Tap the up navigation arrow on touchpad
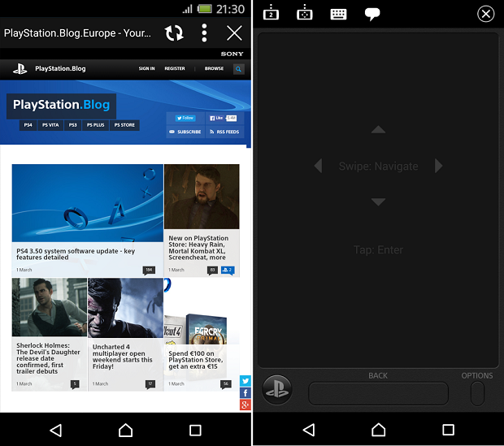The image size is (504, 446). click(x=378, y=129)
